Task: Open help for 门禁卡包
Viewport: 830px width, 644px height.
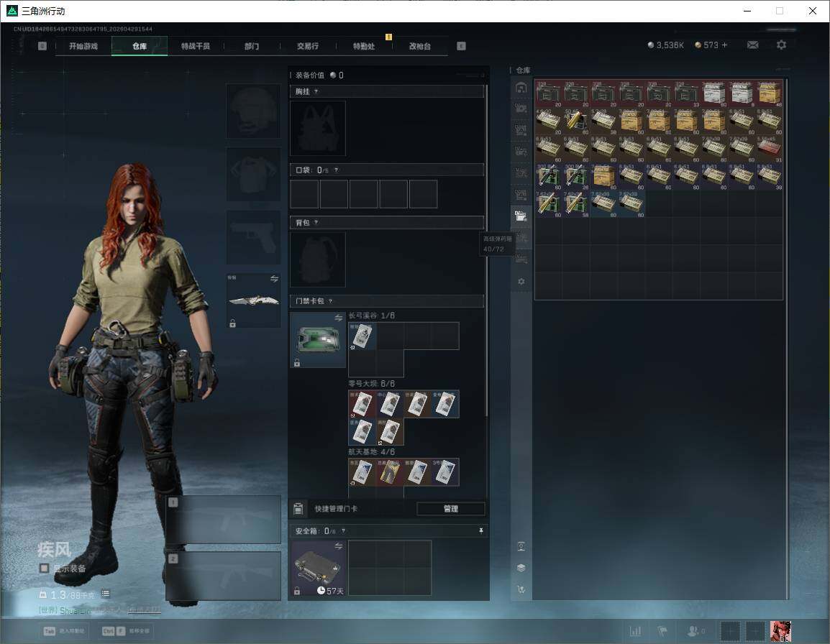Action: 330,301
